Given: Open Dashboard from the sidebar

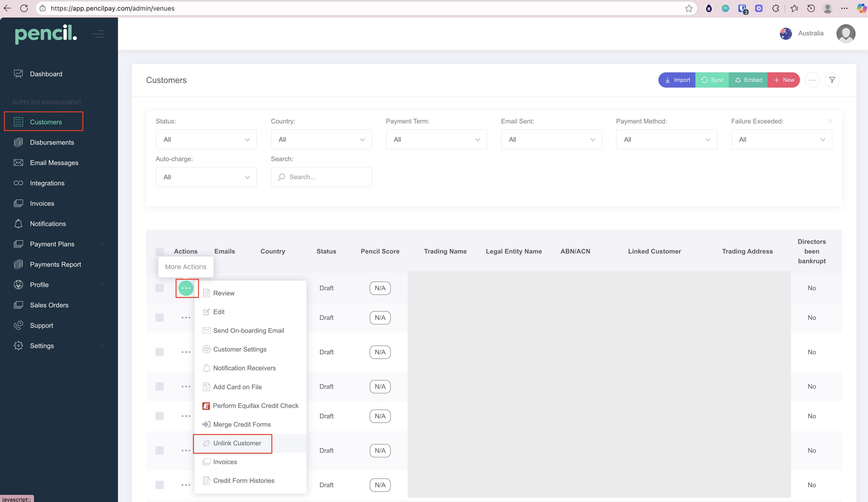Looking at the screenshot, I should pos(46,74).
